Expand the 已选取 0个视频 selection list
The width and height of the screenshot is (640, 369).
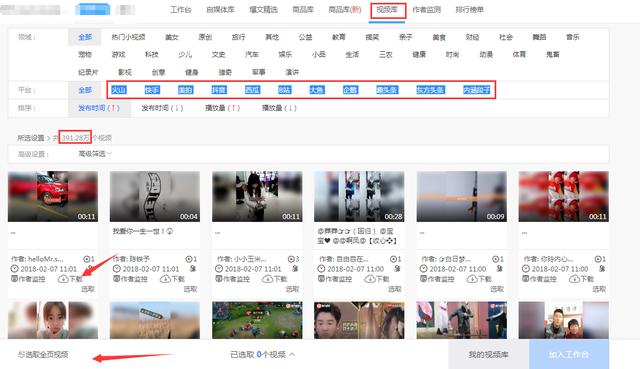click(x=262, y=354)
